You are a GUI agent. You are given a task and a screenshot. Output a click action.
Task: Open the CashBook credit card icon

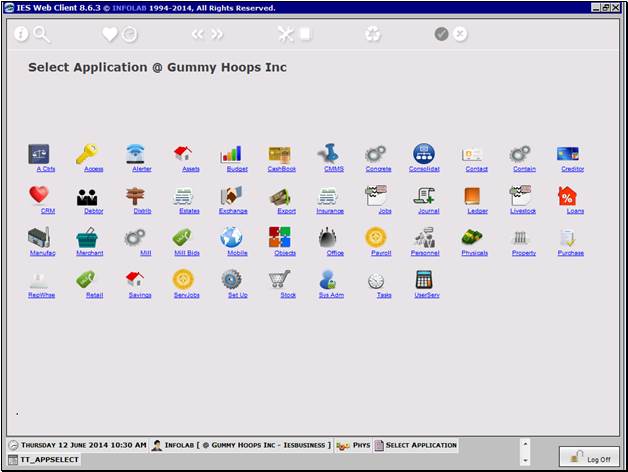[280, 154]
